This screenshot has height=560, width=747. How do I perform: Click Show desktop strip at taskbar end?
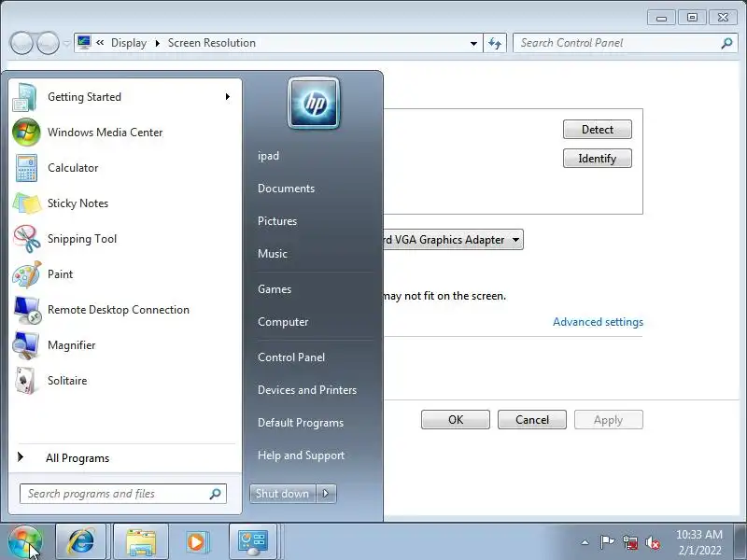point(740,542)
